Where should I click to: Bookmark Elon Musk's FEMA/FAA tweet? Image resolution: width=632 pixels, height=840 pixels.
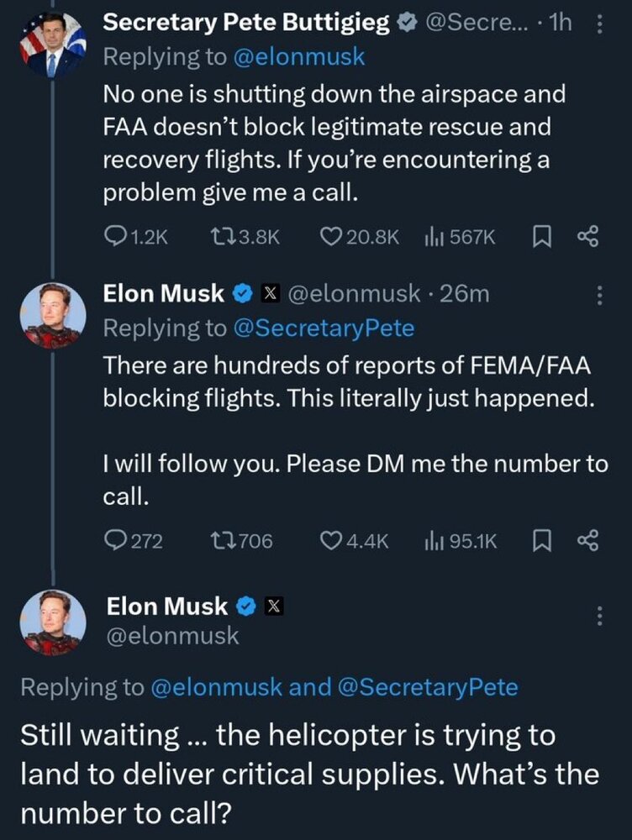543,542
